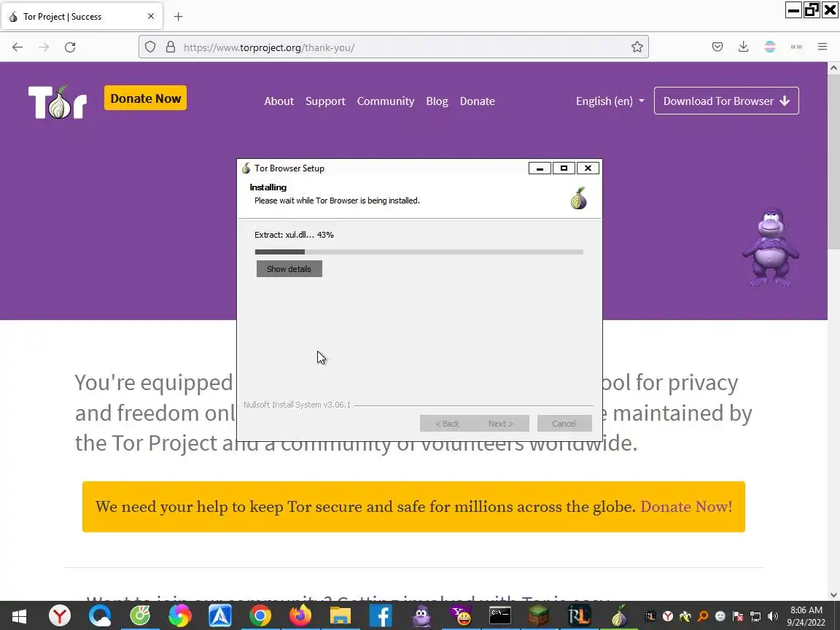Click Cancel in Tor Browser Setup
This screenshot has width=840, height=630.
pyautogui.click(x=564, y=423)
